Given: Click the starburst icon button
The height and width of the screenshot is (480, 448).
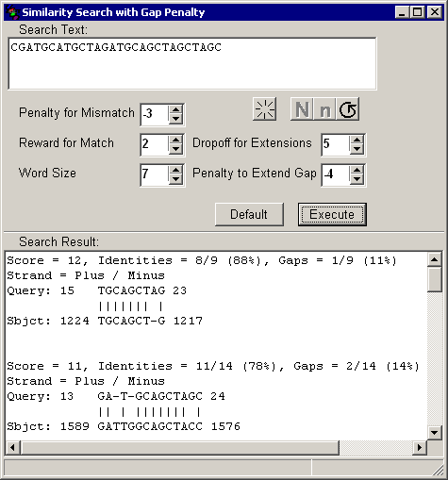Looking at the screenshot, I should click(x=264, y=109).
